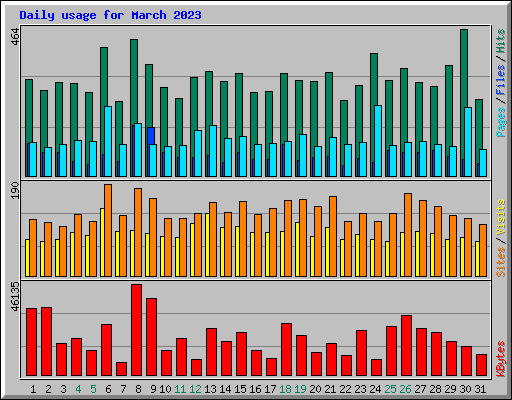Click the orange visits bar for day 6
The width and height of the screenshot is (512, 400).
(108, 230)
